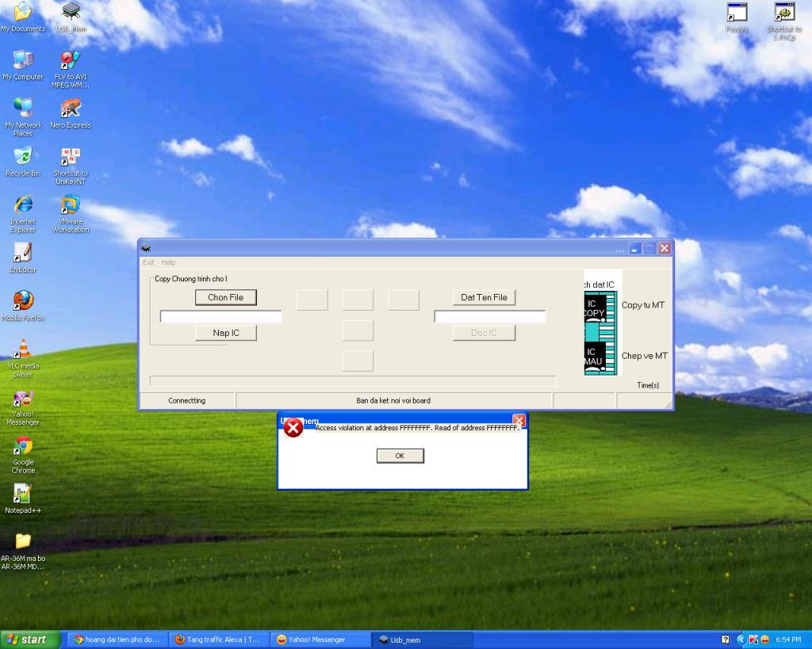
Task: Show hidden tray icons with the arrow
Action: [x=741, y=639]
